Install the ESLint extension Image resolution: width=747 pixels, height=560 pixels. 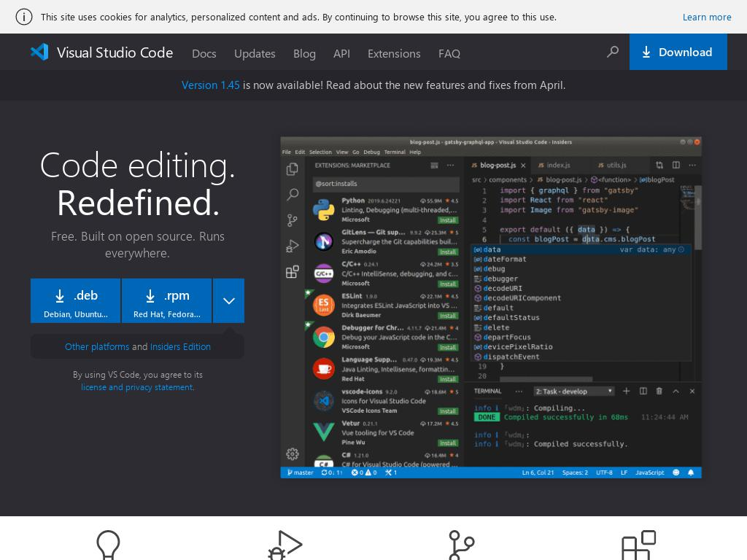[448, 316]
